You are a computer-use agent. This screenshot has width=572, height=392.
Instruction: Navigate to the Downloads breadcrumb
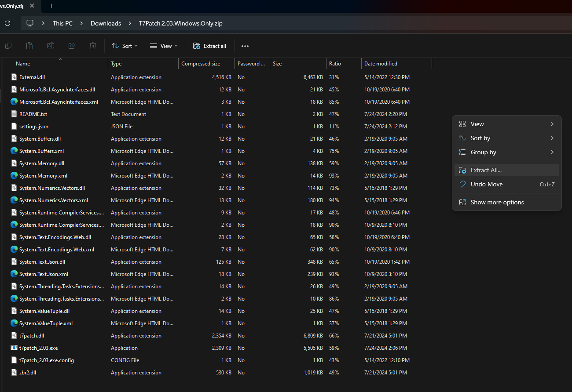tap(106, 23)
